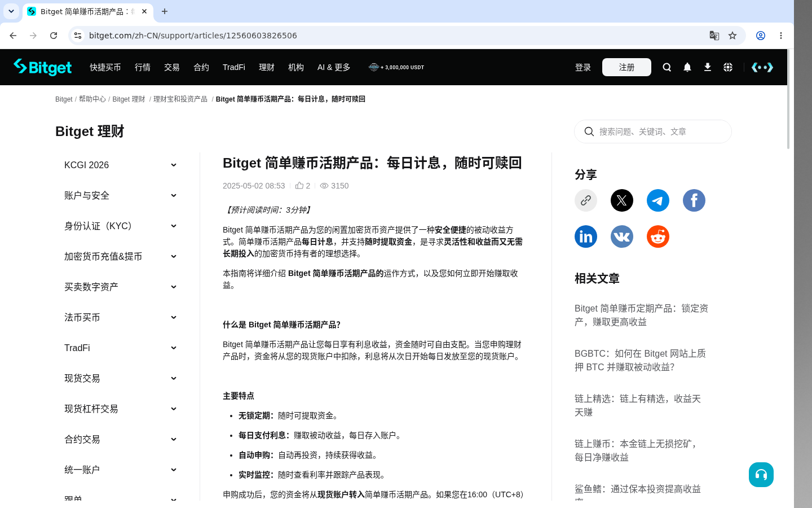This screenshot has width=812, height=508.
Task: Go to Bitget breadcrumb home link
Action: pyautogui.click(x=64, y=99)
